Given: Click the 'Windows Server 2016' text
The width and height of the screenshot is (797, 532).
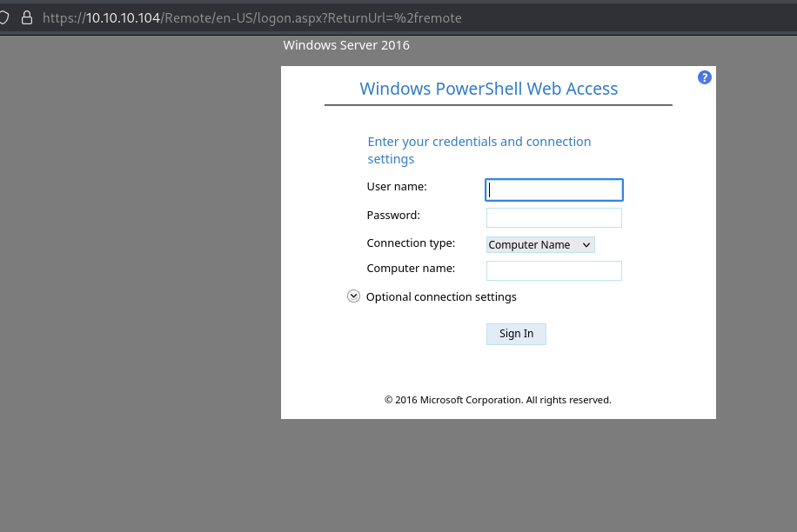Looking at the screenshot, I should point(346,45).
